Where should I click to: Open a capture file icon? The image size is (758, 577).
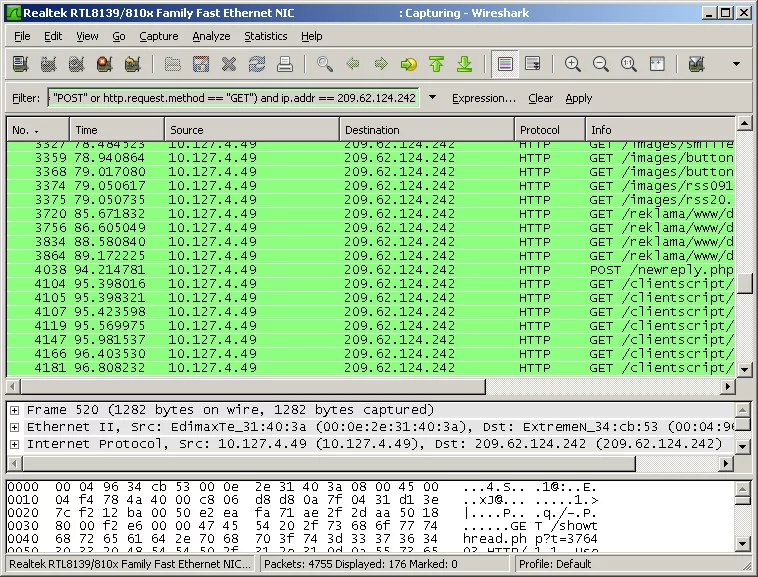173,64
